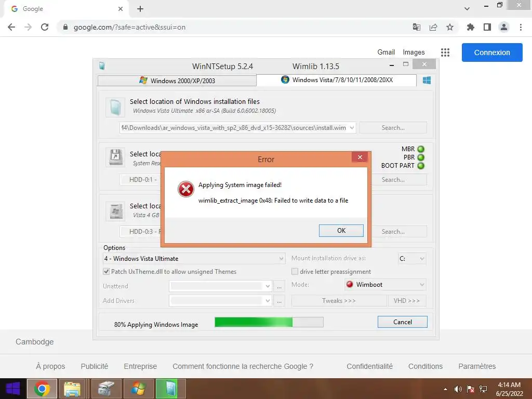Image resolution: width=532 pixels, height=399 pixels.
Task: Open Gmail link
Action: 386,52
